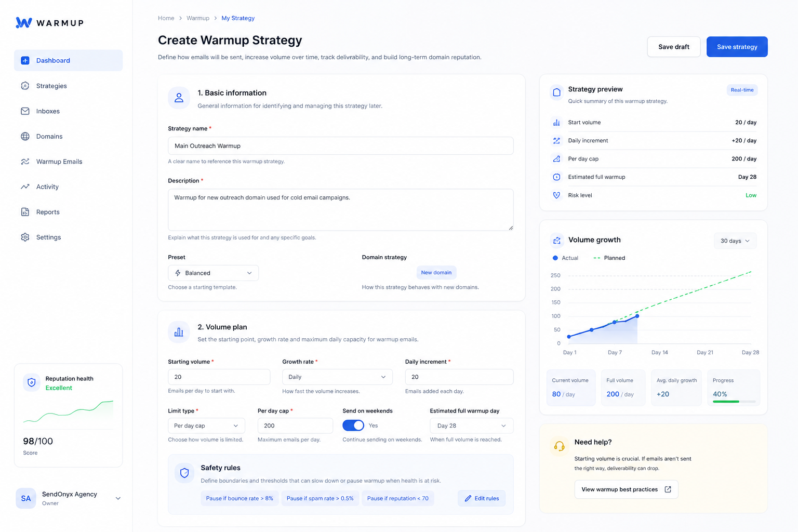Select the New domain tag
Screen dimensions: 798x532
tap(436, 272)
